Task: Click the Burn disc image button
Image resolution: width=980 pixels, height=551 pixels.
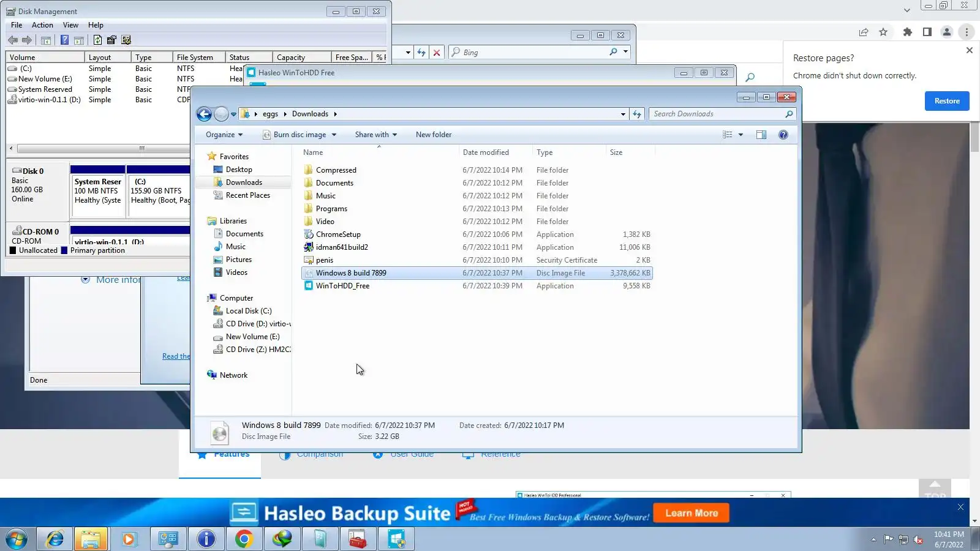Action: point(294,135)
